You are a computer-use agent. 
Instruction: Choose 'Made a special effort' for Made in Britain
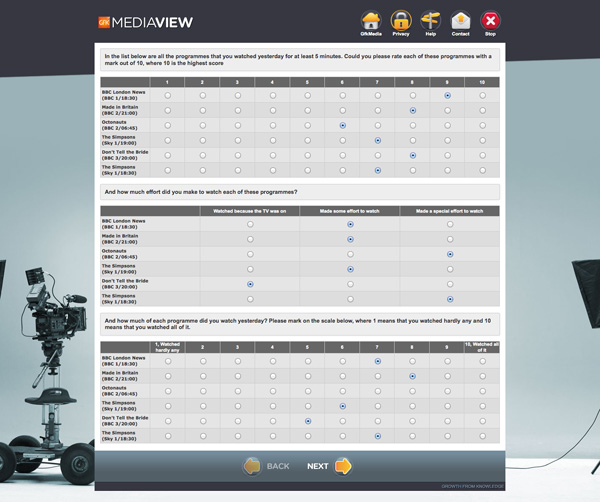tap(450, 240)
